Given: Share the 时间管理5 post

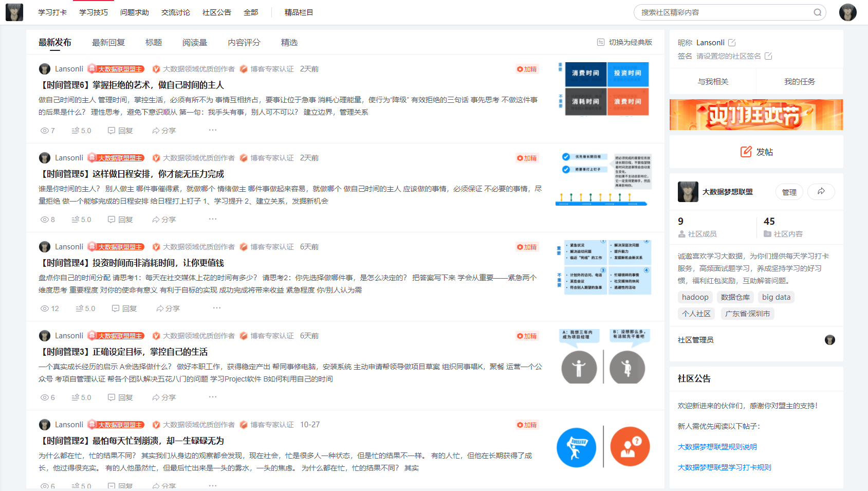Looking at the screenshot, I should click(164, 220).
